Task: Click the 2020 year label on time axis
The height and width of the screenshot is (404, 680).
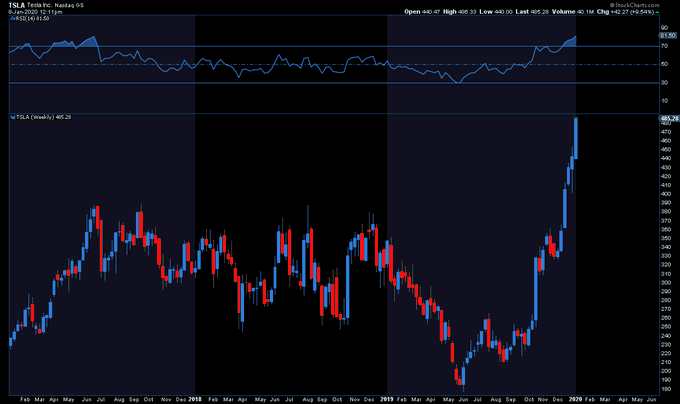Action: pos(575,399)
